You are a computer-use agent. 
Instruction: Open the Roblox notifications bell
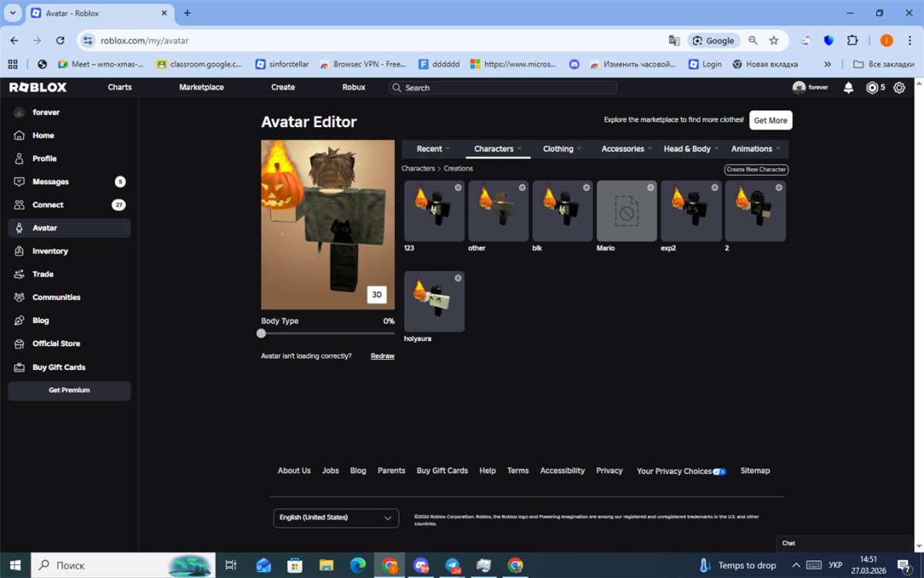[x=848, y=87]
